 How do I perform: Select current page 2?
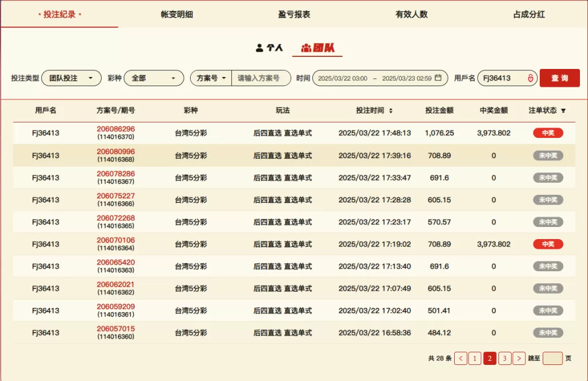[490, 359]
